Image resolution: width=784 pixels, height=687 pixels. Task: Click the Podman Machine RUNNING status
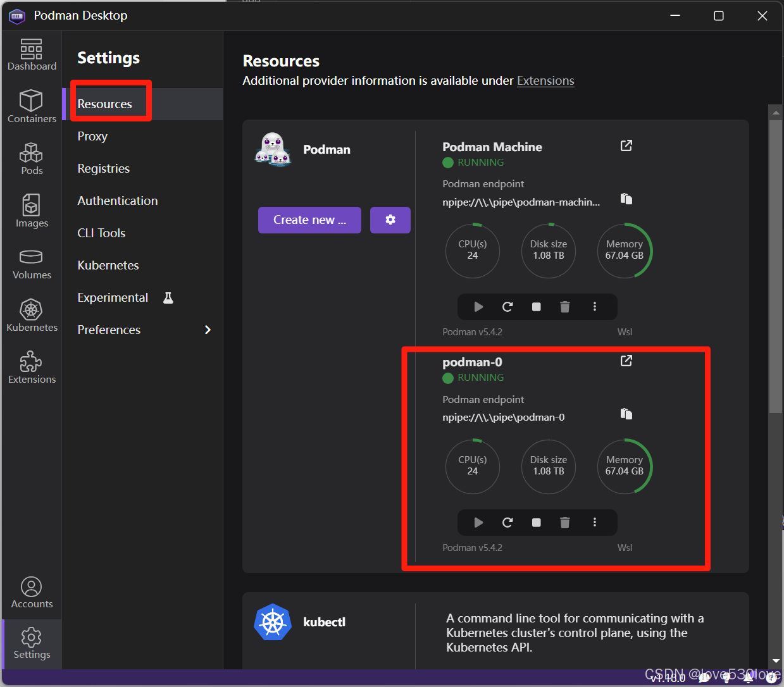tap(473, 163)
